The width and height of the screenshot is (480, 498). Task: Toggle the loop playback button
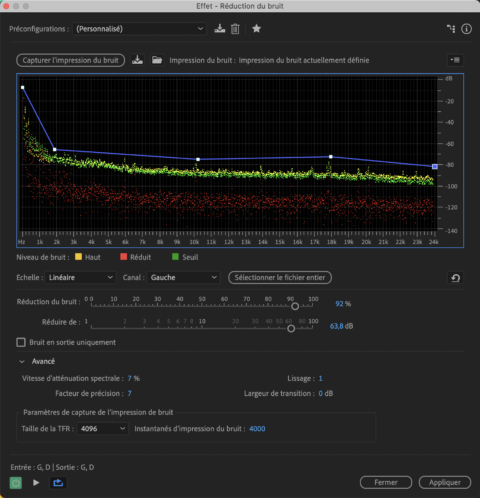pyautogui.click(x=58, y=482)
